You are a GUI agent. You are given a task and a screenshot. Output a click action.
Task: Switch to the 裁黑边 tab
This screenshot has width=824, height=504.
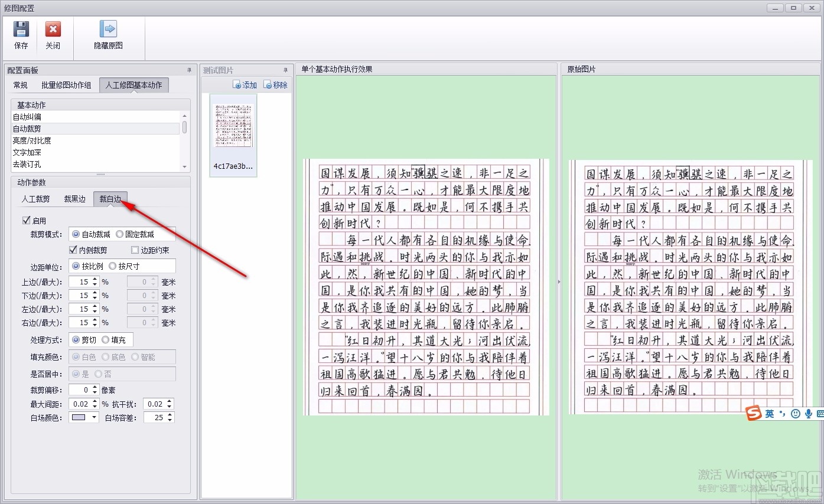tap(75, 199)
